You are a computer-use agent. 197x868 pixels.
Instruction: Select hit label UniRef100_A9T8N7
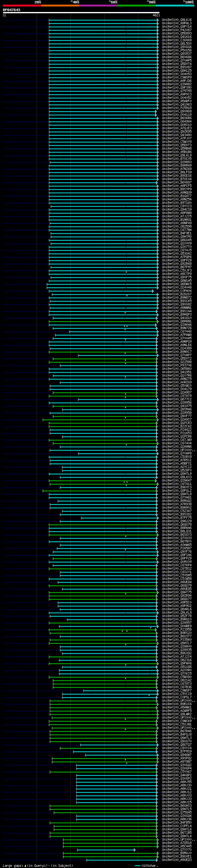177,762
